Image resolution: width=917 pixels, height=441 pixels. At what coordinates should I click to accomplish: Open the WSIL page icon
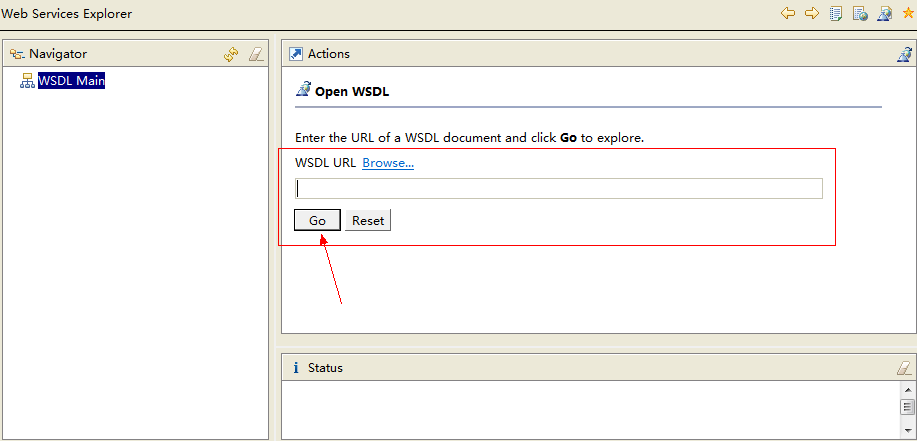[x=860, y=14]
